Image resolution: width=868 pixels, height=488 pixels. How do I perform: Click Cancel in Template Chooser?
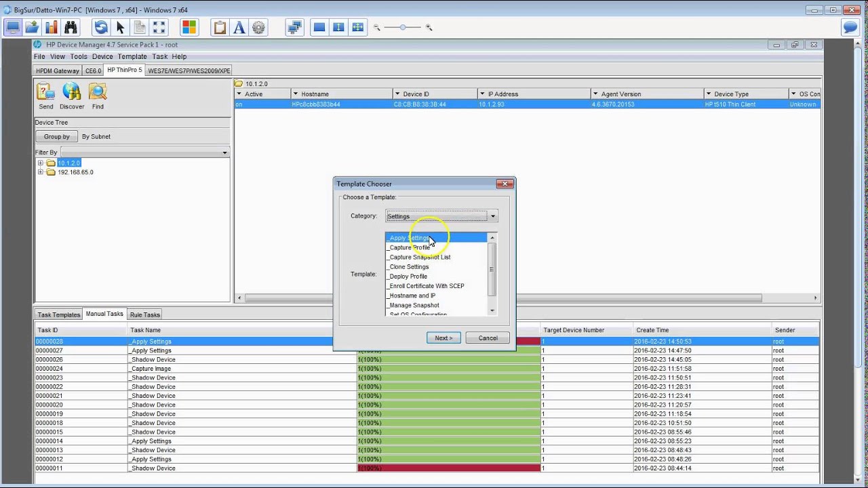coord(488,338)
